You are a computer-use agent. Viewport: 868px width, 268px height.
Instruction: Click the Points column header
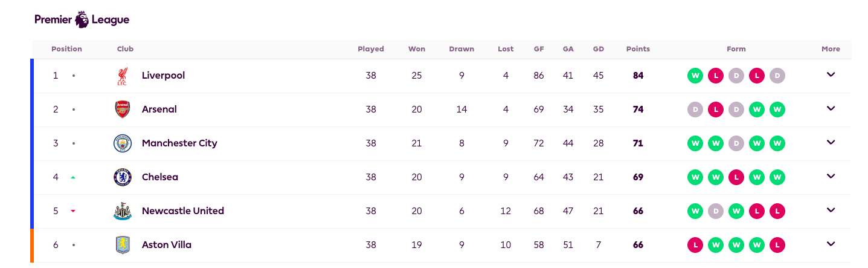point(638,49)
